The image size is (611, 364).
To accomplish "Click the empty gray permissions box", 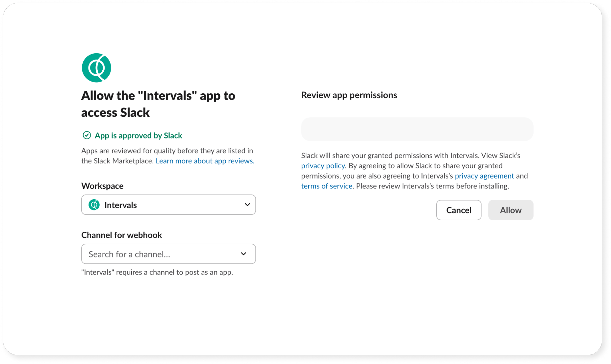I will pyautogui.click(x=417, y=129).
